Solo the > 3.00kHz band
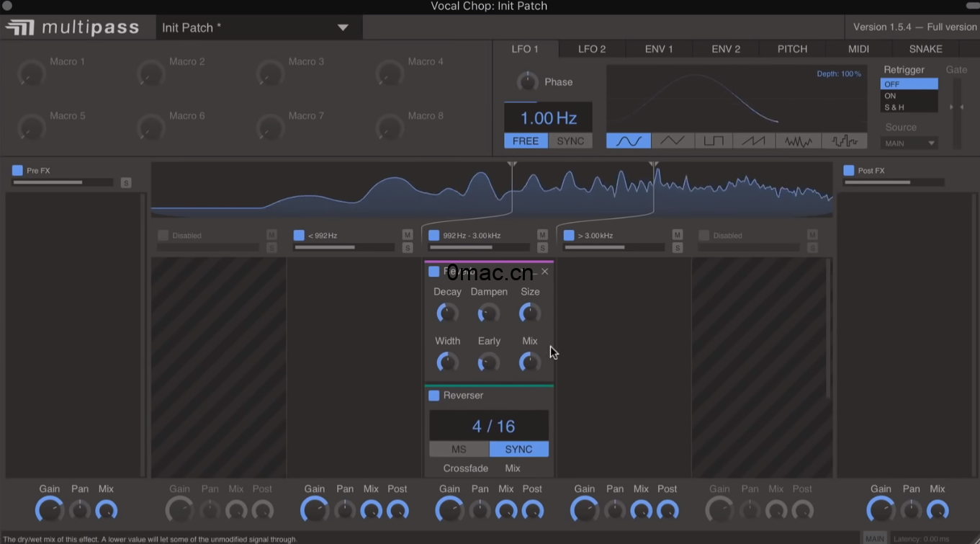 coord(678,248)
